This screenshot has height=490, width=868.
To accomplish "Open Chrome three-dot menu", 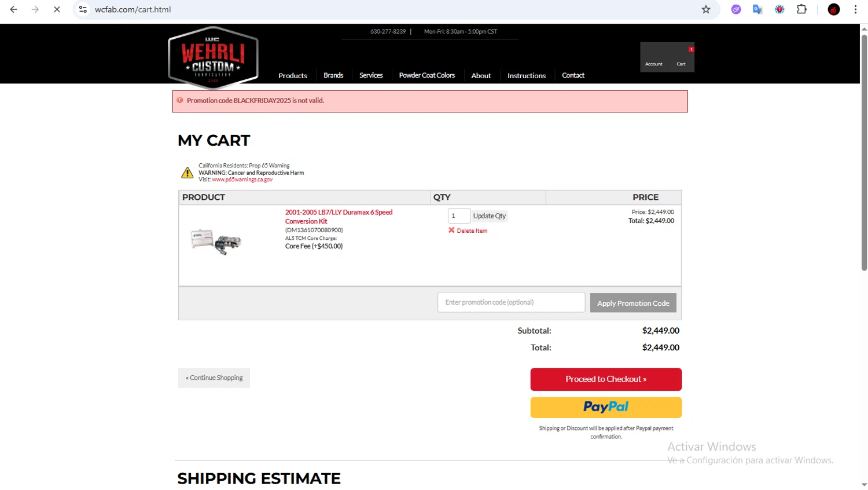I will click(x=855, y=9).
